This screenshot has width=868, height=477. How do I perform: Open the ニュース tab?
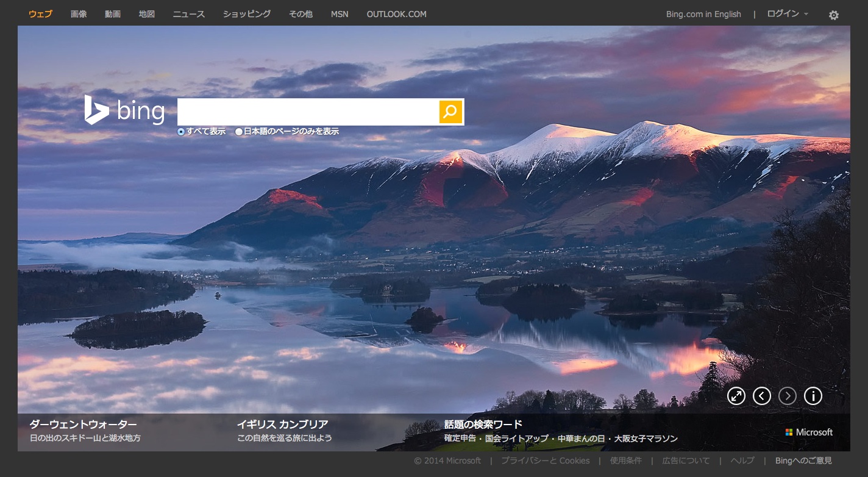point(189,14)
